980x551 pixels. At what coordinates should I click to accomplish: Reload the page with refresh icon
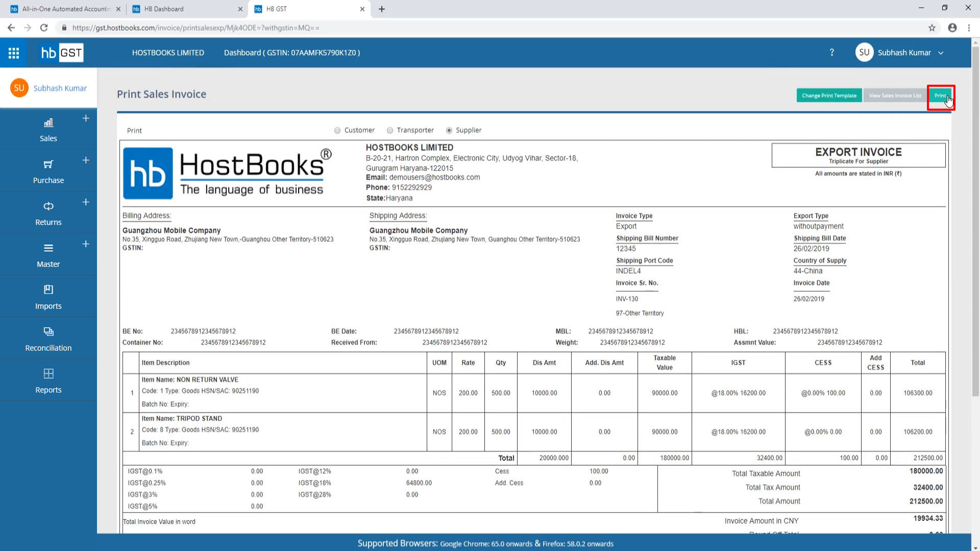44,28
